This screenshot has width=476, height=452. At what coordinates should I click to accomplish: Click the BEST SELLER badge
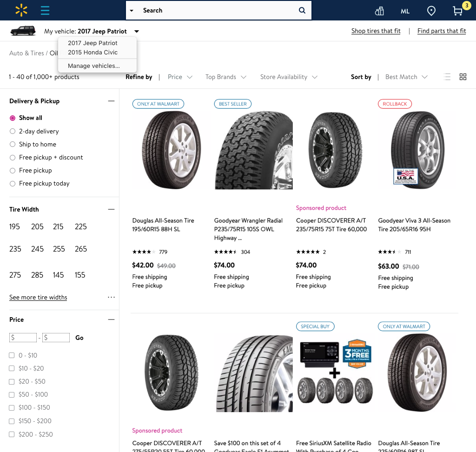[x=233, y=104]
